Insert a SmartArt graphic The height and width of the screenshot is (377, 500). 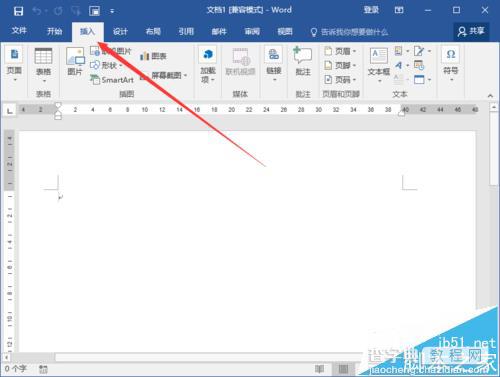[x=112, y=80]
